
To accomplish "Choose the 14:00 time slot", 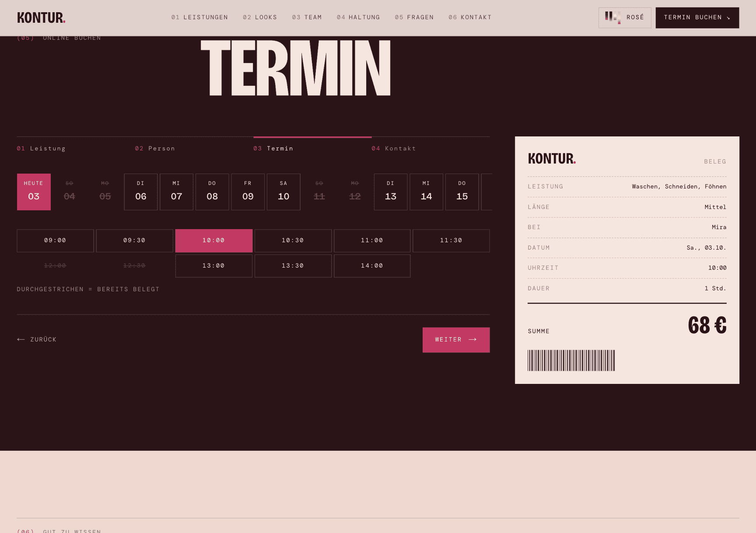I will pos(372,266).
